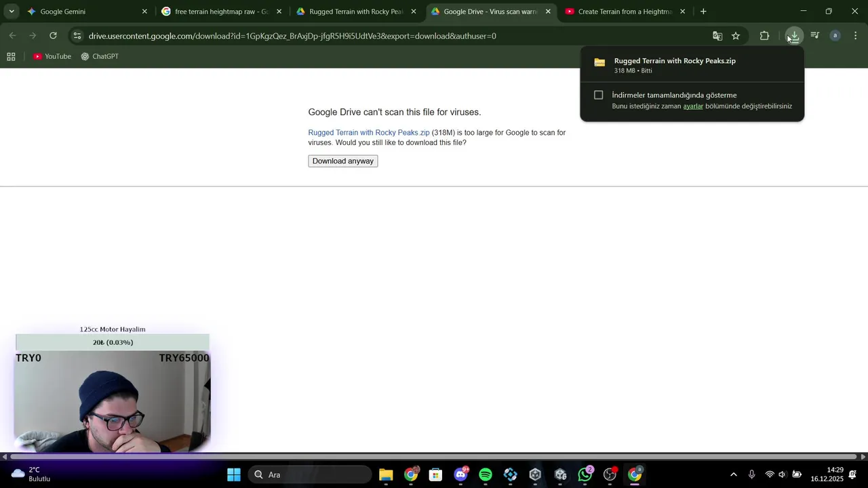Click the horizontal scrollbar track
Image resolution: width=868 pixels, height=488 pixels.
(x=434, y=457)
